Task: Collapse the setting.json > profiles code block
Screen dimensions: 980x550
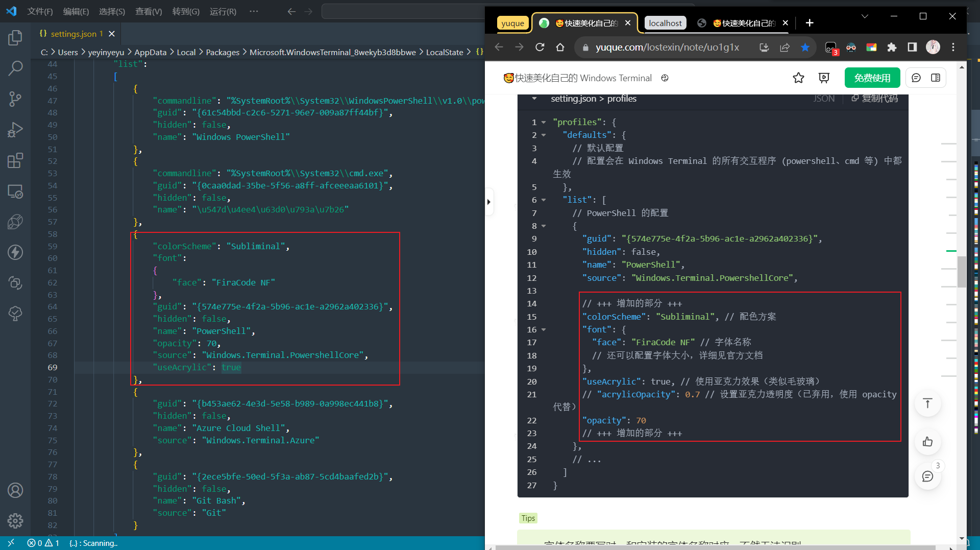Action: coord(534,99)
